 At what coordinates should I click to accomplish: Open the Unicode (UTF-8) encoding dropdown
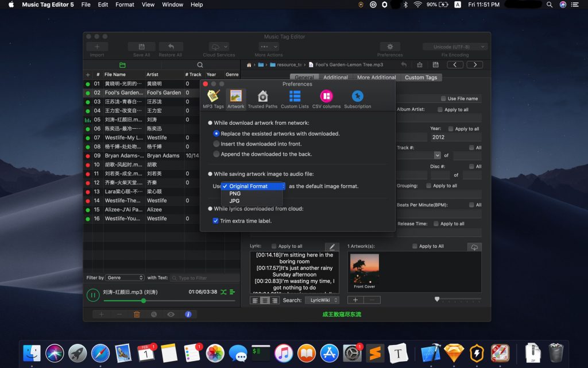[x=455, y=47]
